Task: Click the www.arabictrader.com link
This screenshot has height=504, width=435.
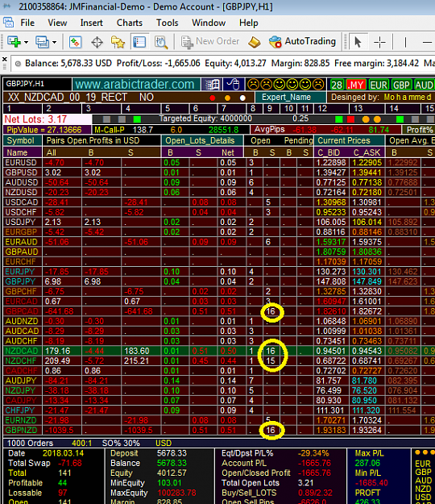Action: coord(135,84)
